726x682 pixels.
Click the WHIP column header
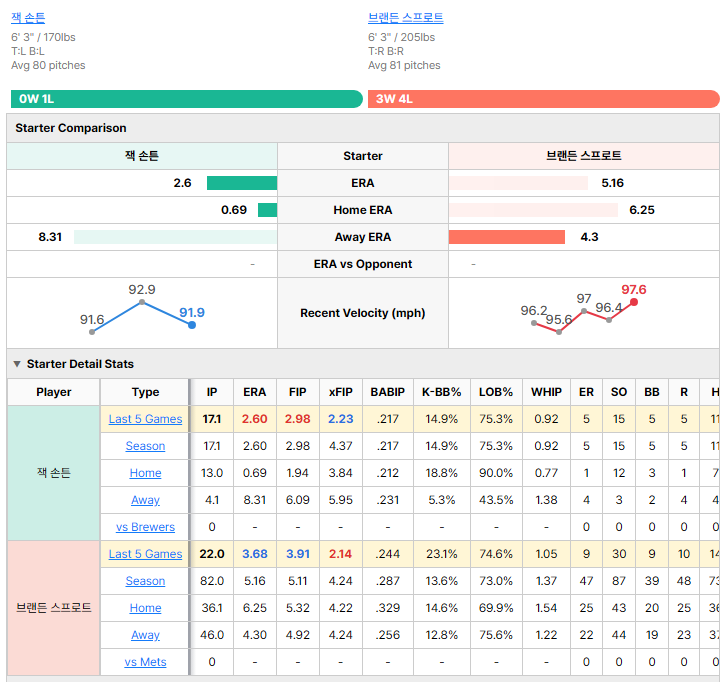coord(546,392)
